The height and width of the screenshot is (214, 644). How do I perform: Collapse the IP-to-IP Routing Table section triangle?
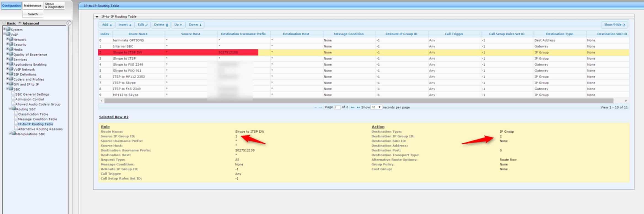(x=97, y=17)
